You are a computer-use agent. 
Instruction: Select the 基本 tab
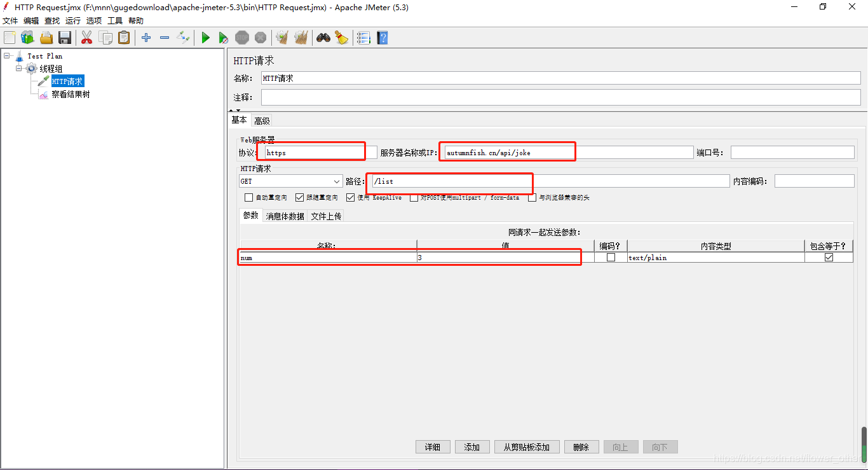tap(239, 120)
